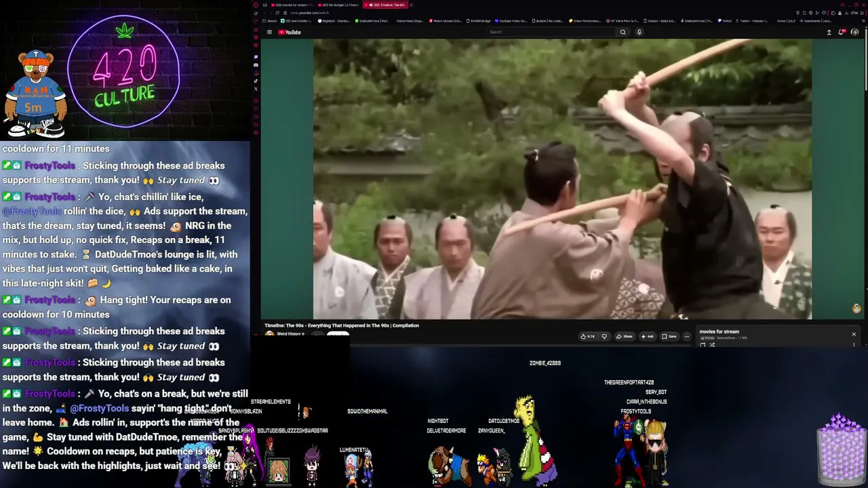Screen dimensions: 868x488
Task: Open the YouTube guide hamburger menu
Action: pos(269,32)
